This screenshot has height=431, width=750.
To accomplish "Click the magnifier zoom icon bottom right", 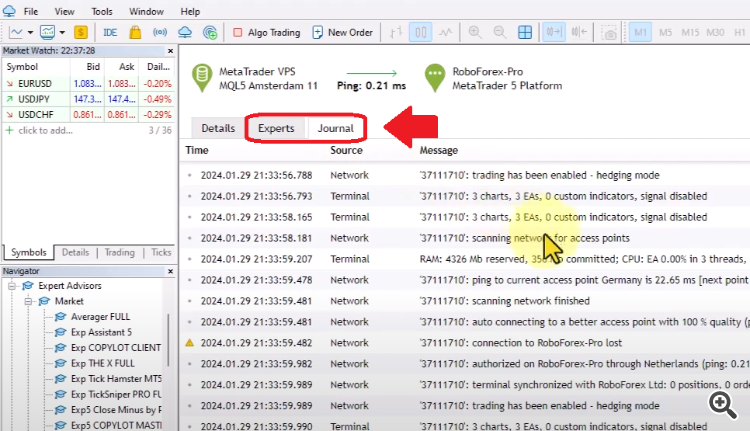I will tap(723, 405).
